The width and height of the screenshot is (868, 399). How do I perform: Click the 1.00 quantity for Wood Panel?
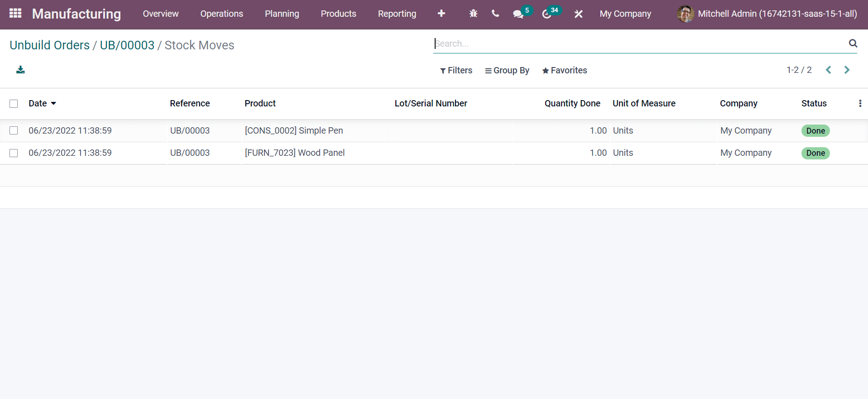pyautogui.click(x=598, y=153)
